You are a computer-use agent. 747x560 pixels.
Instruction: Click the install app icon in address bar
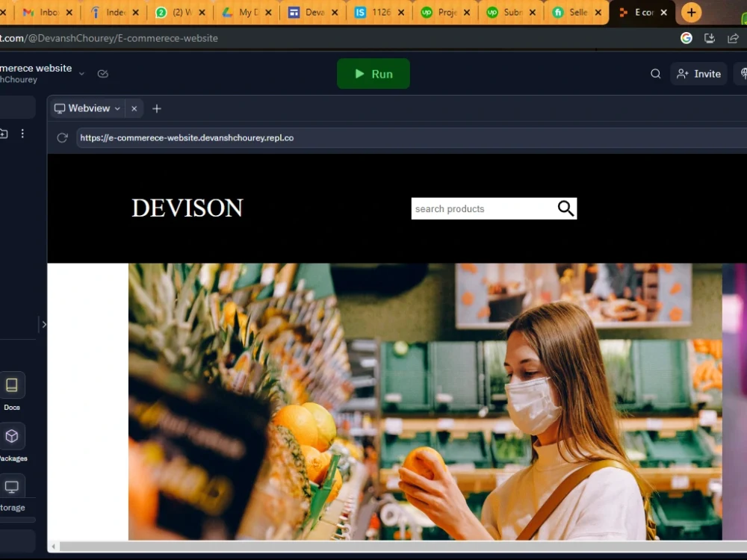click(x=710, y=38)
